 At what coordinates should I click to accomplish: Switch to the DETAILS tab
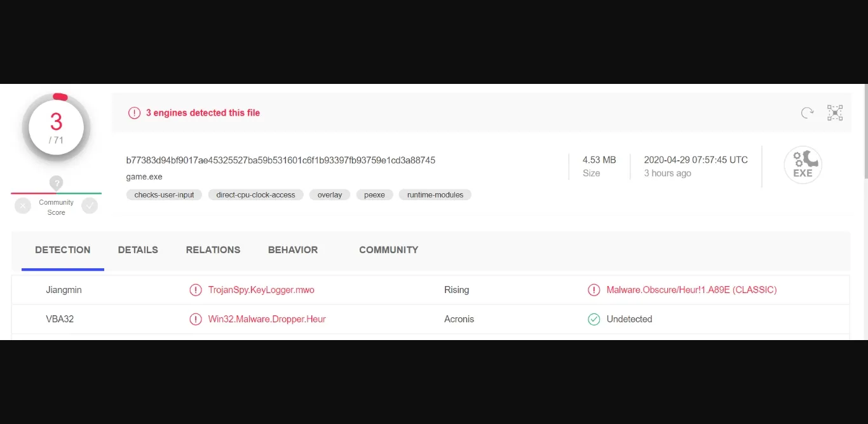(x=138, y=250)
